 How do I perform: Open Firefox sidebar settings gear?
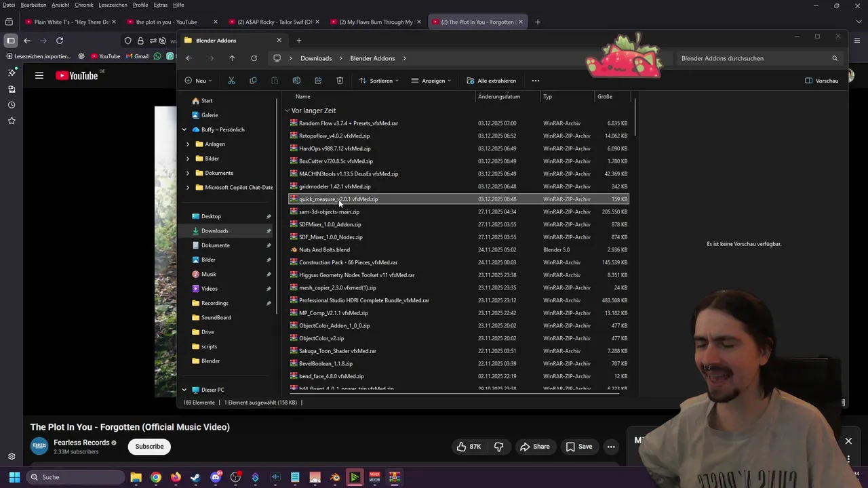pos(12,457)
